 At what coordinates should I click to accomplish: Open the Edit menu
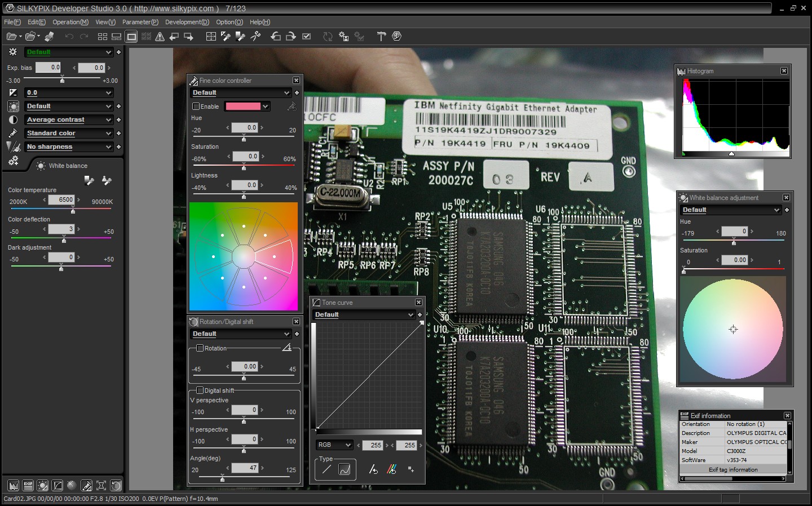tap(37, 22)
